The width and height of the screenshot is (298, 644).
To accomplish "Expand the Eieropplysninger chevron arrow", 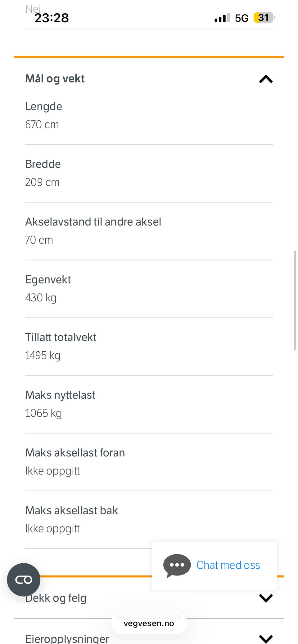I will click(x=266, y=638).
